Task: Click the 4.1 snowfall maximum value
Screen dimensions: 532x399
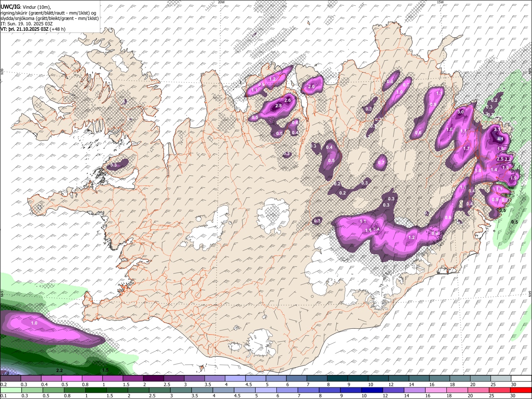Action: 501,139
